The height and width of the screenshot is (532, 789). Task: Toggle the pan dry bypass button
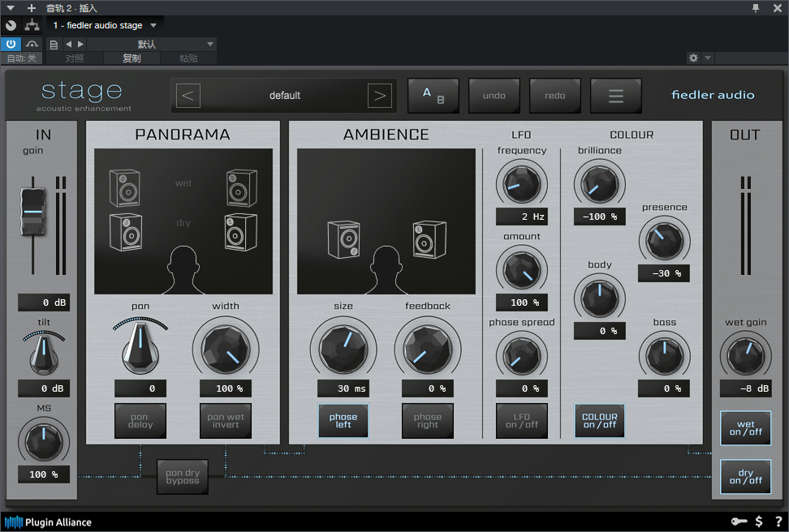182,477
